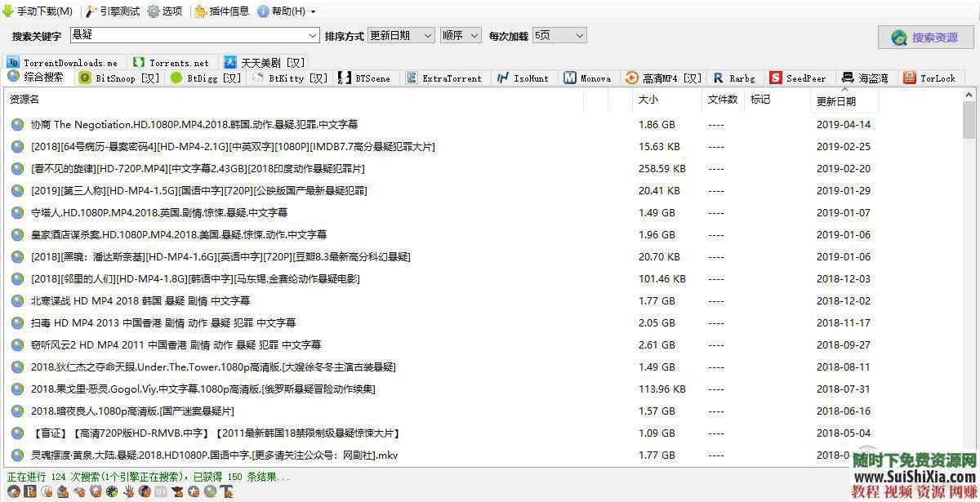The height and width of the screenshot is (502, 980).
Task: Click the 手动下载 menu item
Action: [x=39, y=11]
